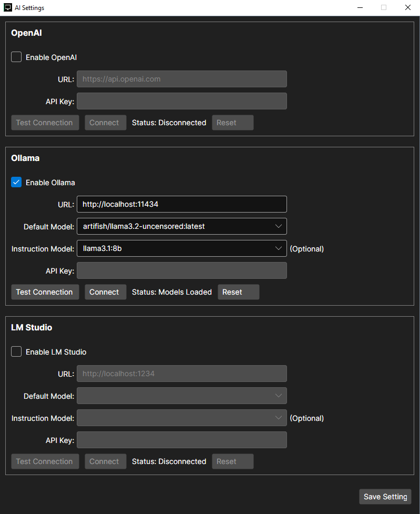
Task: Open the LM Studio Default Model dropdown
Action: point(181,396)
